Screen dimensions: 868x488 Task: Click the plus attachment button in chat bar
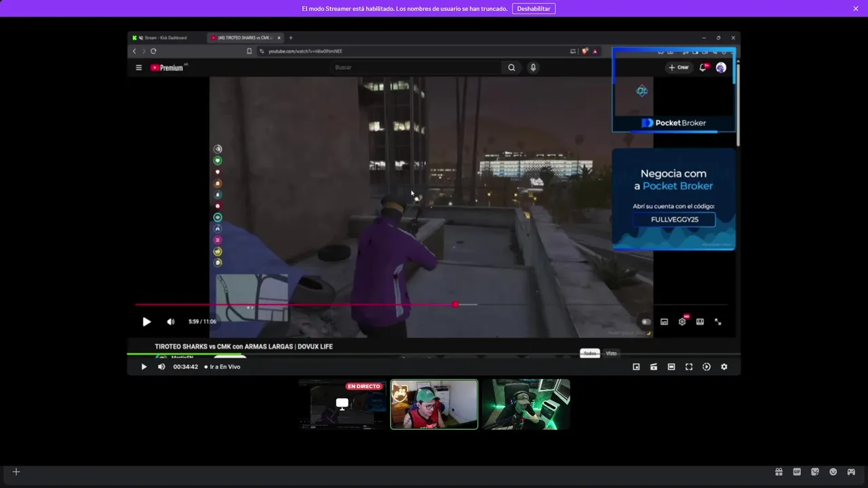pyautogui.click(x=16, y=472)
